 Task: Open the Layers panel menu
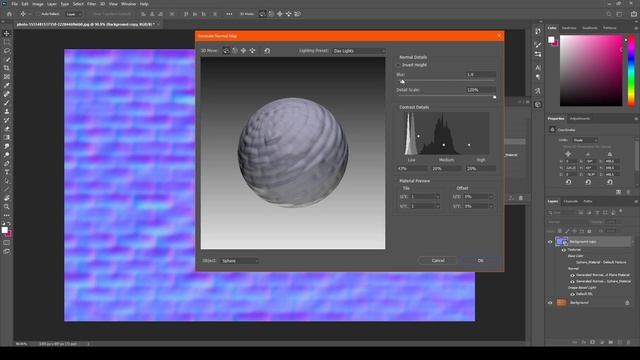[636, 201]
